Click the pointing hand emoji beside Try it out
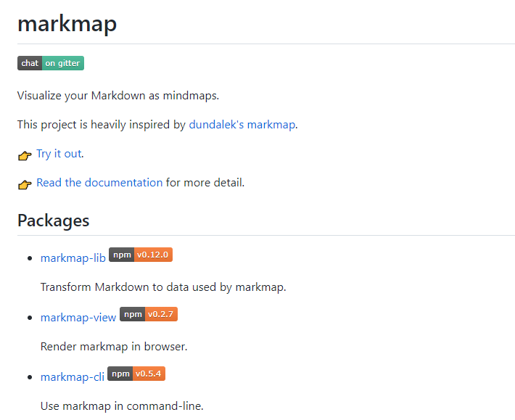Viewport: 515px width, 420px height. tap(25, 155)
